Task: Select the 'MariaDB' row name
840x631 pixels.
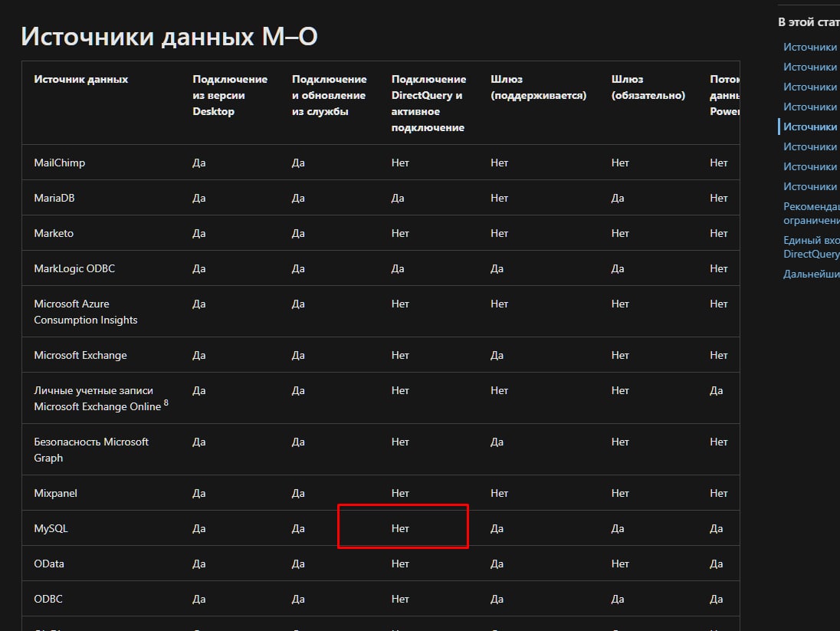Action: coord(54,198)
